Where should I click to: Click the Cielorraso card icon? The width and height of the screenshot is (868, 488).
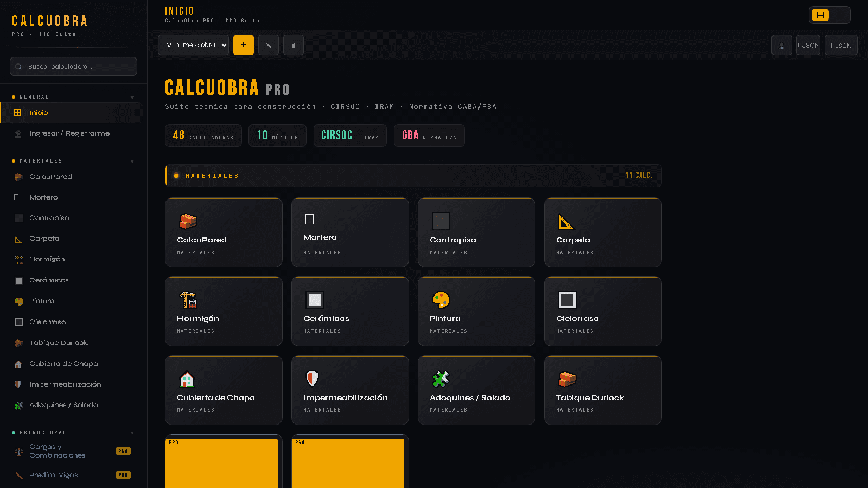click(x=567, y=300)
